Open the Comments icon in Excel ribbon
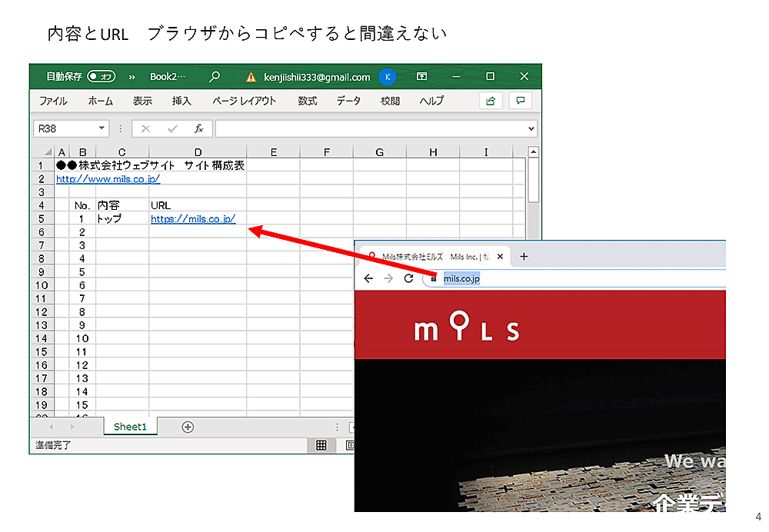The height and width of the screenshot is (532, 769). coord(521,101)
